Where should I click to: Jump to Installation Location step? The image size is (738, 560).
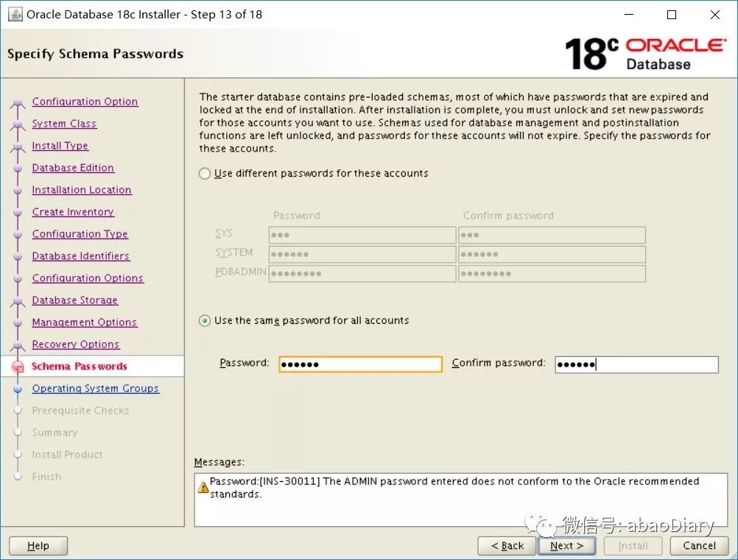point(82,190)
